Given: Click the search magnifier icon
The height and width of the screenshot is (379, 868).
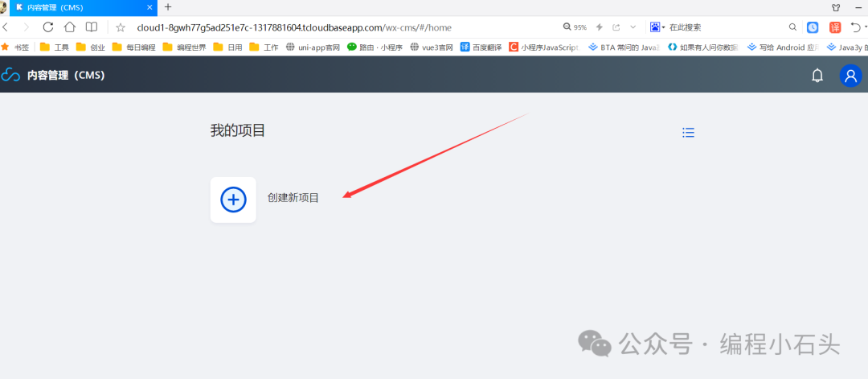Looking at the screenshot, I should [x=792, y=27].
